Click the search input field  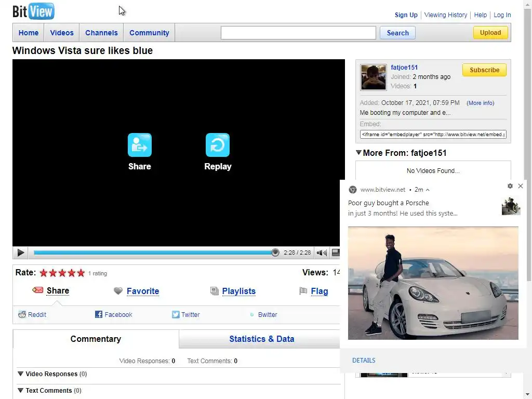tap(298, 33)
